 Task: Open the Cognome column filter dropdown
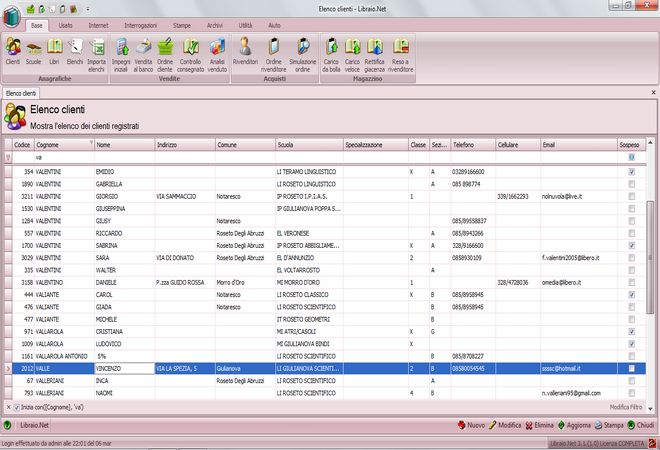(91, 143)
